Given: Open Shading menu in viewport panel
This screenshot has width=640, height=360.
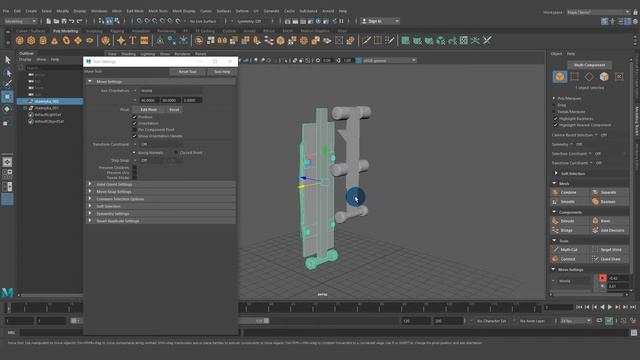Looking at the screenshot, I should (x=128, y=54).
